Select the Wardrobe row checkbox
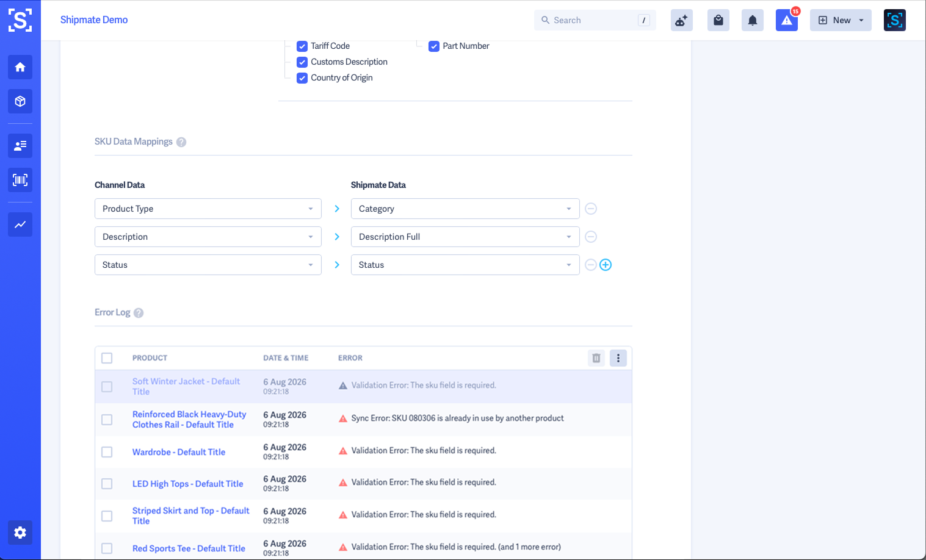Image resolution: width=926 pixels, height=560 pixels. [107, 452]
